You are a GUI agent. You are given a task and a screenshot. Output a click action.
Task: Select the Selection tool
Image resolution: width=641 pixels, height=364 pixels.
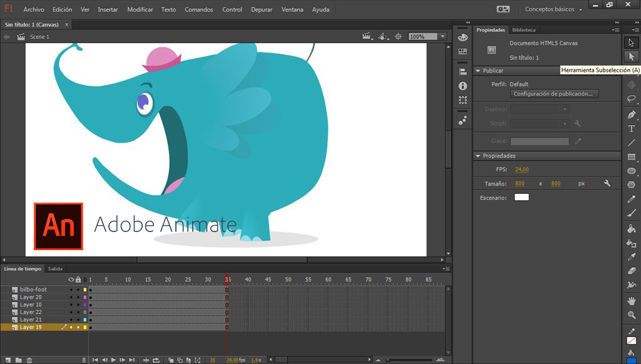(632, 43)
